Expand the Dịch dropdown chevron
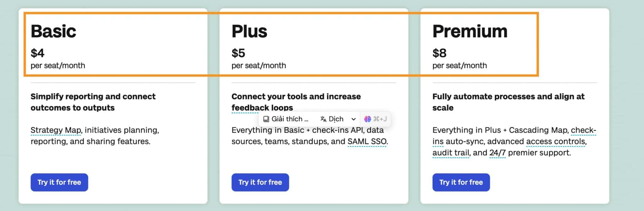This screenshot has height=211, width=644. click(354, 119)
